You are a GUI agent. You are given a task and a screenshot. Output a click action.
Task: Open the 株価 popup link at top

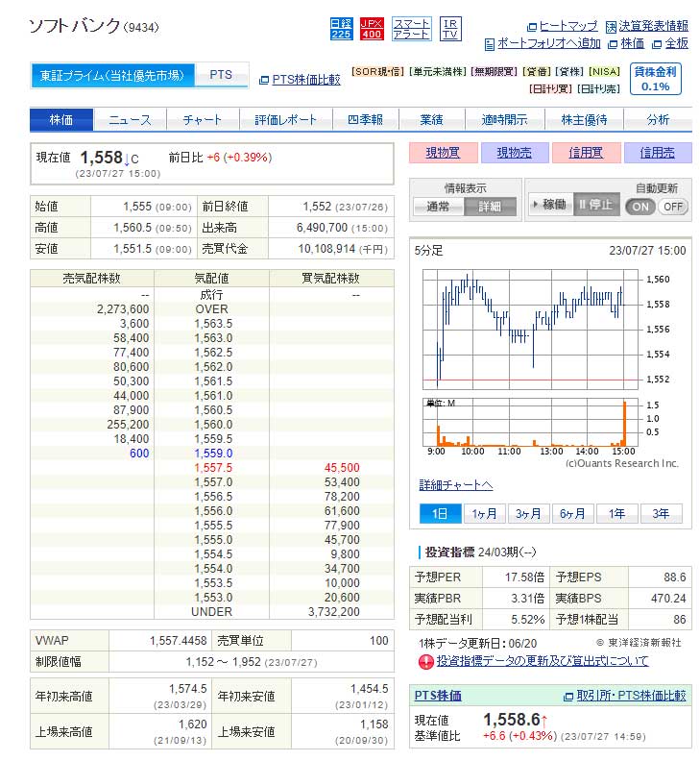[x=632, y=43]
